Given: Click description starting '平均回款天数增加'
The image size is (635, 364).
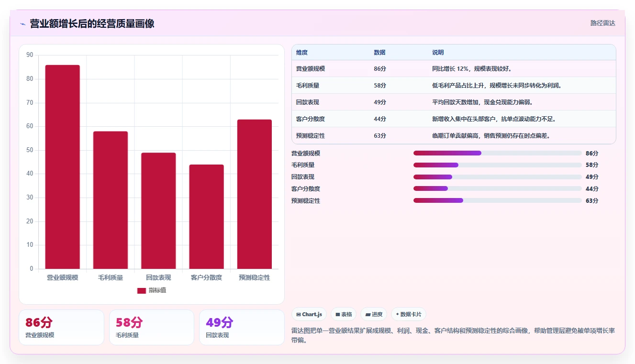Looking at the screenshot, I should [x=482, y=102].
